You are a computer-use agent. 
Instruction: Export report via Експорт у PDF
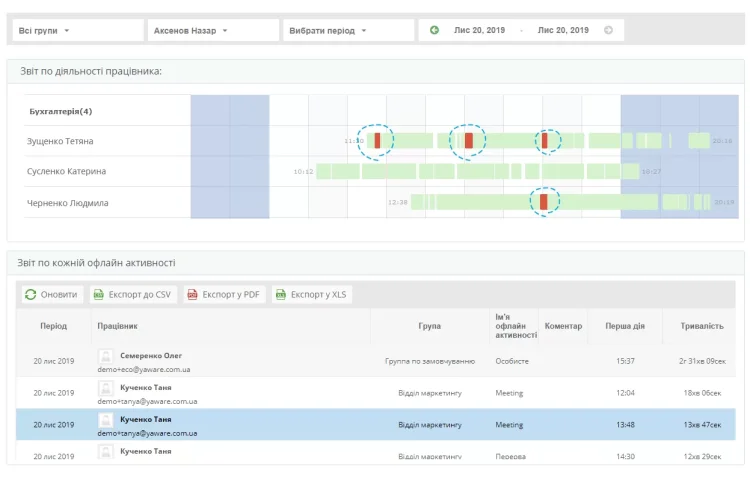tap(223, 295)
